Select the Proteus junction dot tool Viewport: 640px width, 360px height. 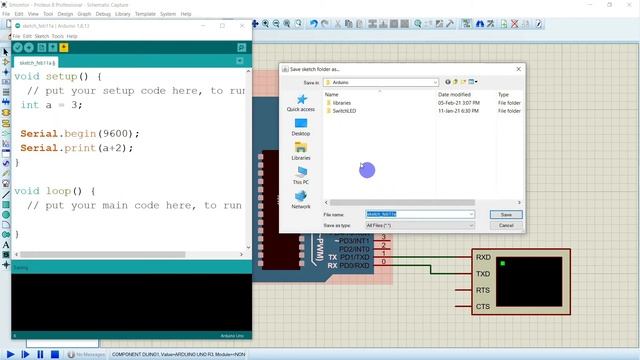(x=6, y=72)
